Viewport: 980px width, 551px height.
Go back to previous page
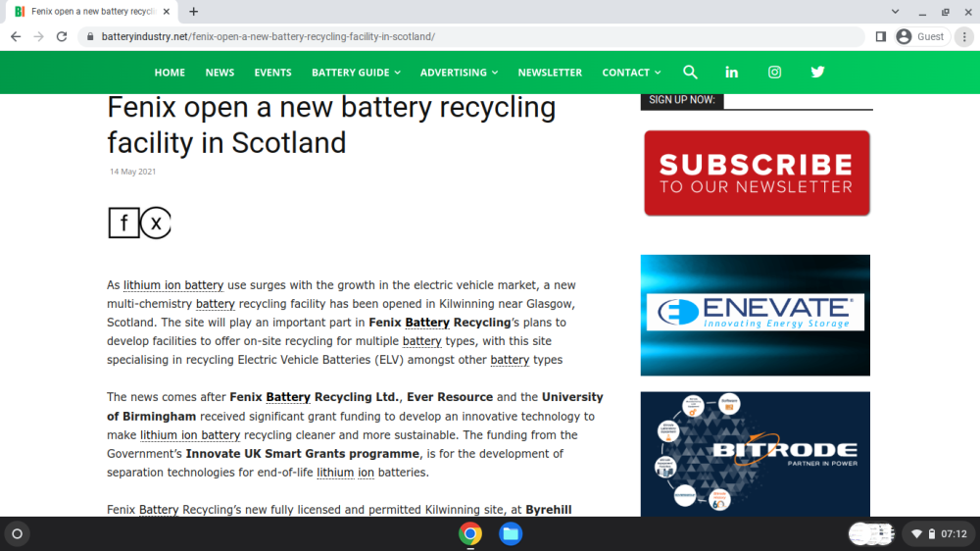tap(16, 37)
